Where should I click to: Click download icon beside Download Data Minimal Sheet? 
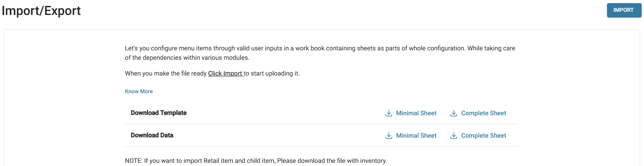tap(389, 136)
